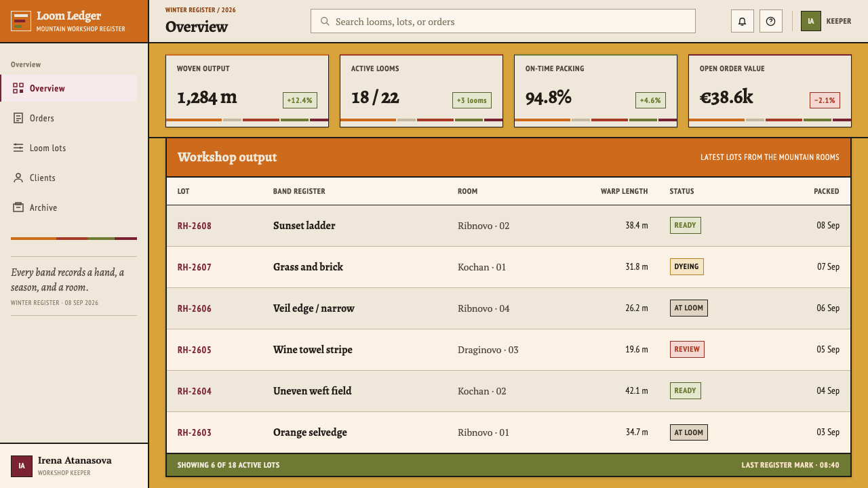Click the Last Register Mark · 08:40 text
The width and height of the screenshot is (868, 488).
(791, 465)
